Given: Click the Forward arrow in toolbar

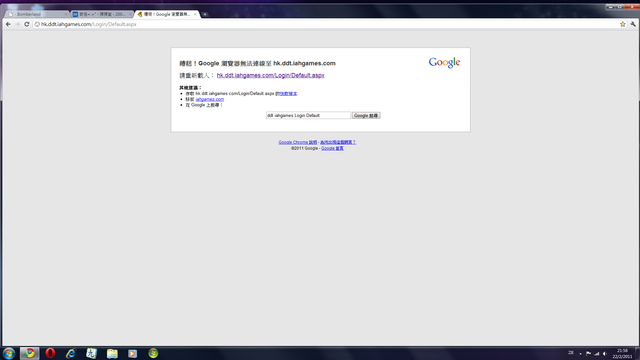Looking at the screenshot, I should coord(17,24).
